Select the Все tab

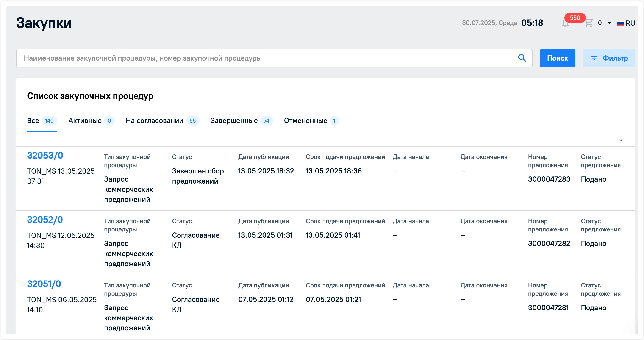[x=33, y=120]
